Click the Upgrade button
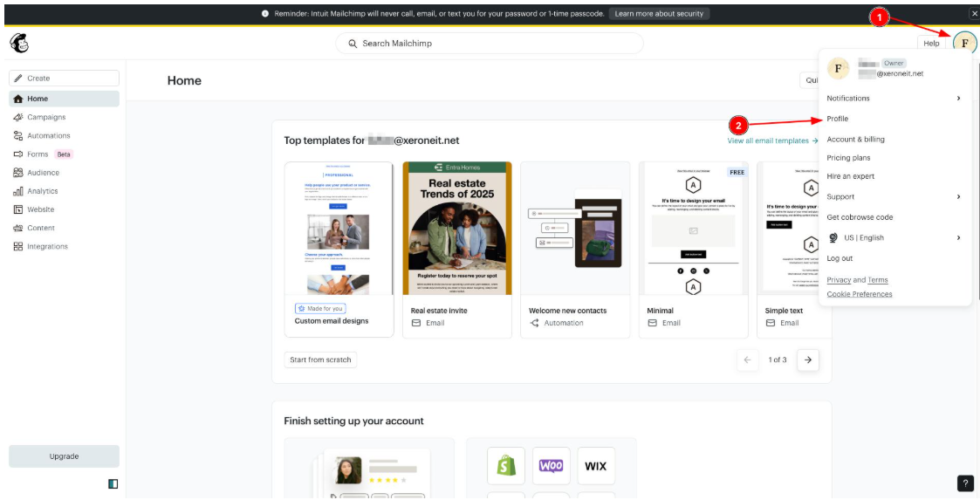The height and width of the screenshot is (500, 980). point(64,456)
